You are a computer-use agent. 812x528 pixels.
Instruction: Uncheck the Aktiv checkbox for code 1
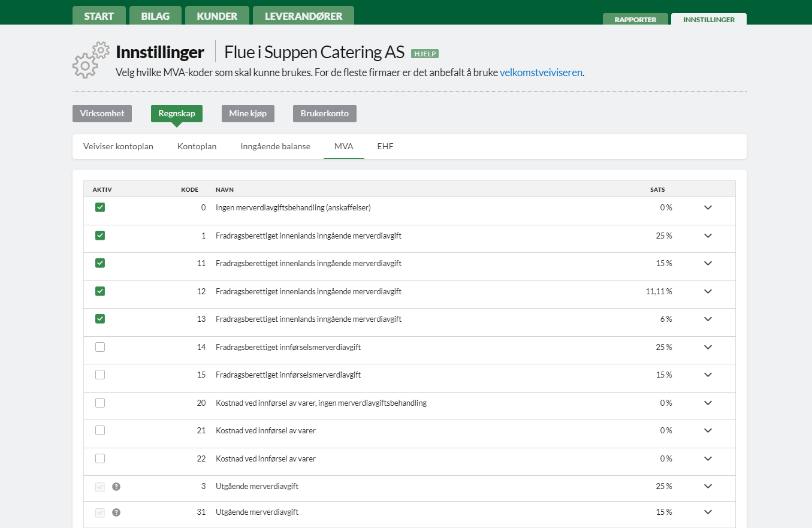tap(100, 236)
